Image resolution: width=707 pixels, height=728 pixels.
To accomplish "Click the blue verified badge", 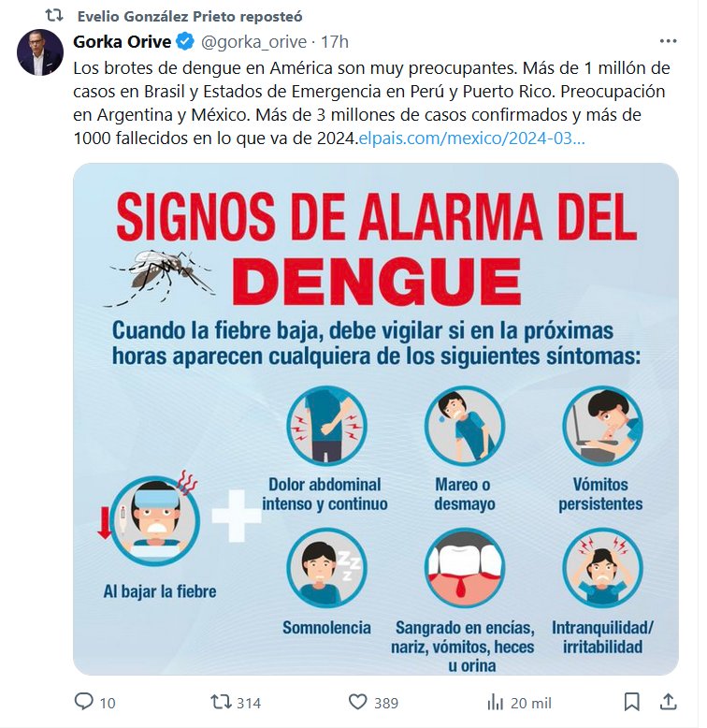I will point(185,41).
